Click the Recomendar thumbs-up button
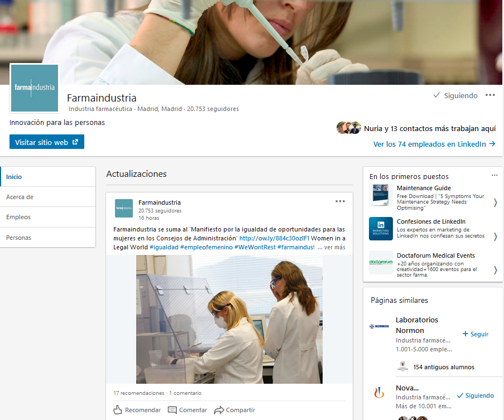The image size is (504, 420). pyautogui.click(x=137, y=410)
